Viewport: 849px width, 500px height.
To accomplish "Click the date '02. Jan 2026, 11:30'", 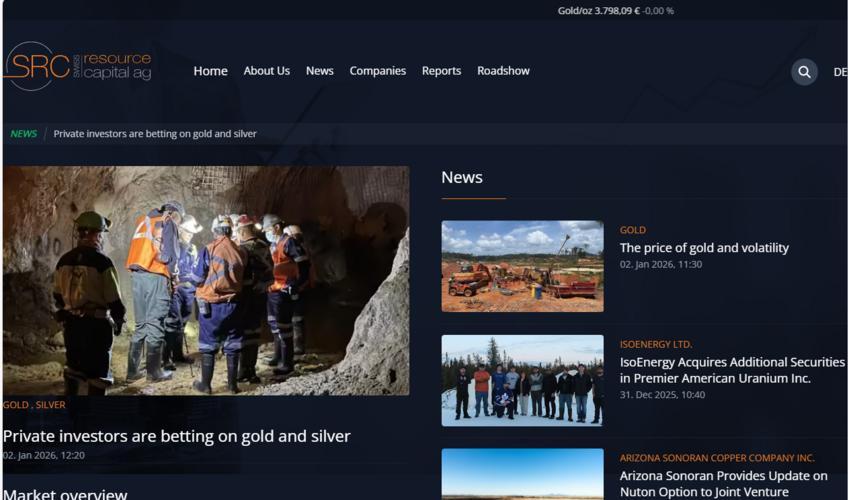I will tap(661, 264).
